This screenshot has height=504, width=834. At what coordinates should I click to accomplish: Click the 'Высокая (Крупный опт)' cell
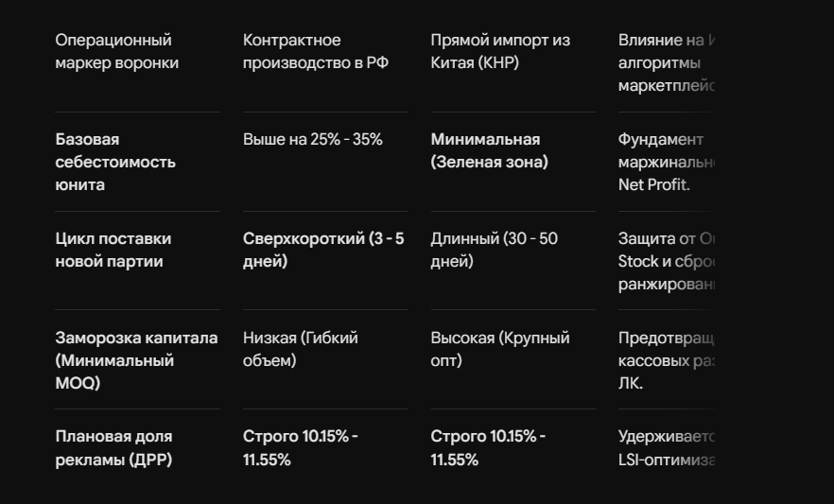pos(500,349)
